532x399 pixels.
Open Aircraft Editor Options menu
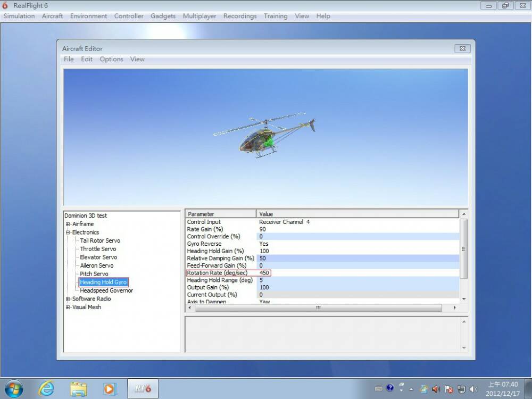(111, 59)
